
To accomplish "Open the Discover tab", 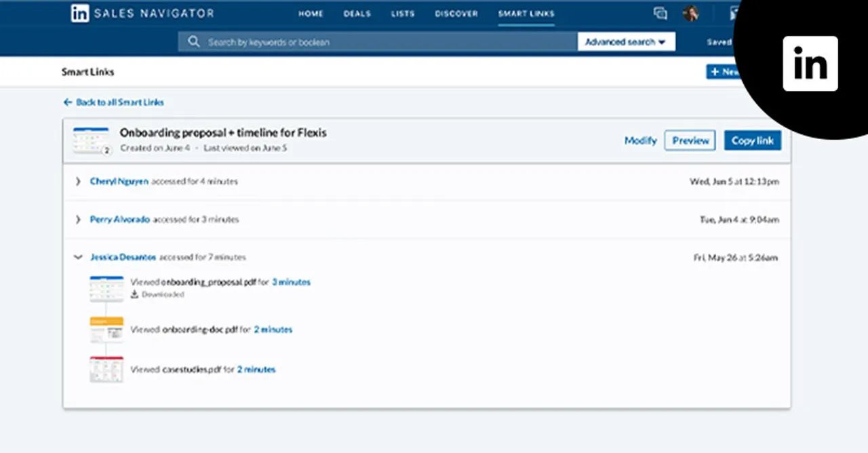I will [x=456, y=14].
